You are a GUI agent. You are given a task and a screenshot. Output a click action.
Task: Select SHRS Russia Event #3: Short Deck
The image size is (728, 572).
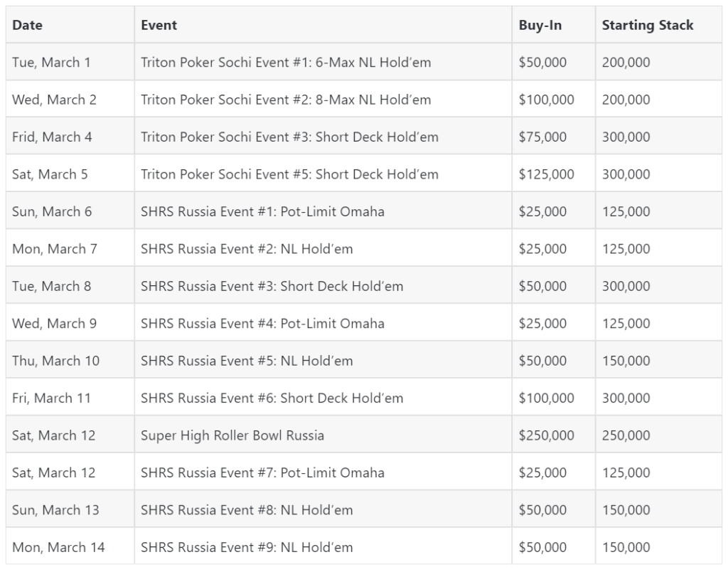(x=272, y=286)
